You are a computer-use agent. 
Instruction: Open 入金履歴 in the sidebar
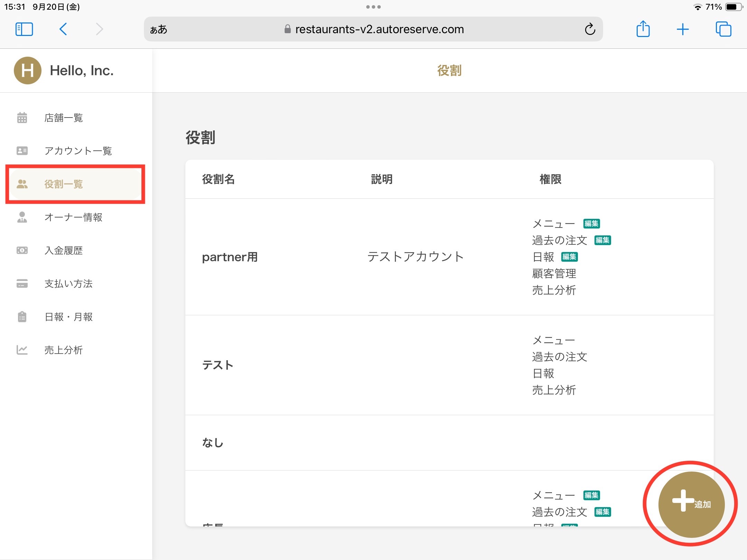tap(64, 251)
